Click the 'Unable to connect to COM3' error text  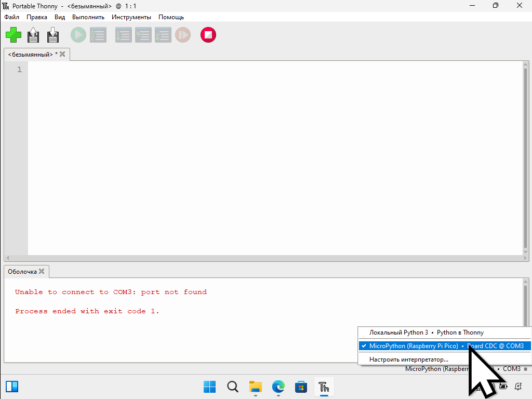111,292
